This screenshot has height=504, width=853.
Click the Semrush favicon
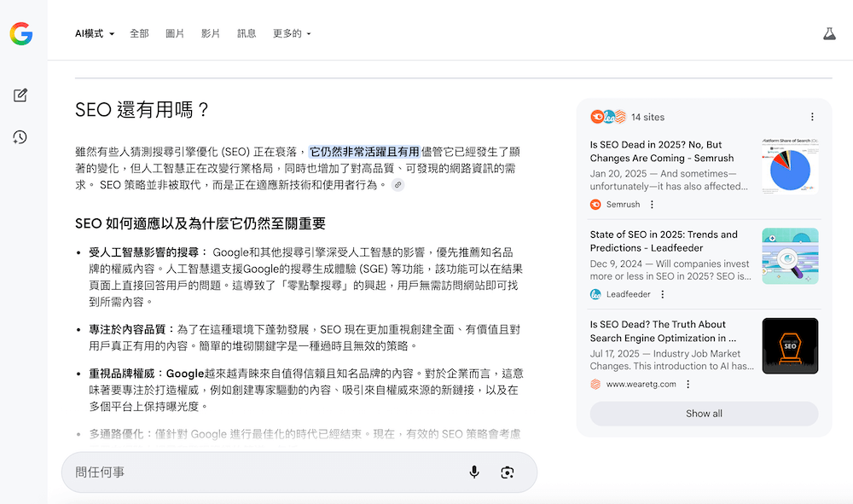[x=595, y=205]
